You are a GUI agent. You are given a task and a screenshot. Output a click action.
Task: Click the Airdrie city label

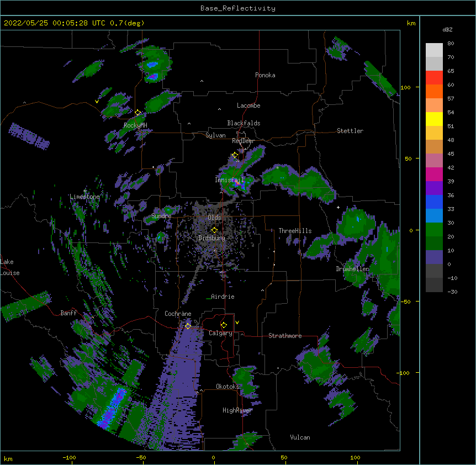[x=223, y=297]
